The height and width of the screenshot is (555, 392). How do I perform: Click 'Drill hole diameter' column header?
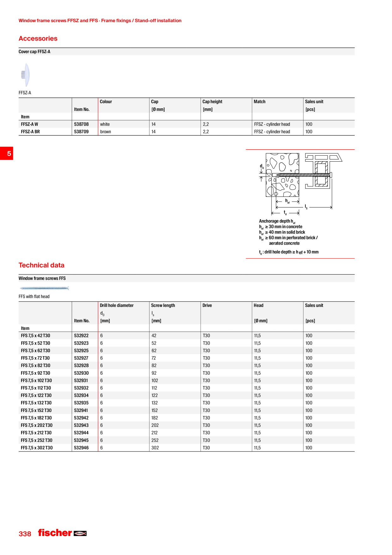pos(117,305)
